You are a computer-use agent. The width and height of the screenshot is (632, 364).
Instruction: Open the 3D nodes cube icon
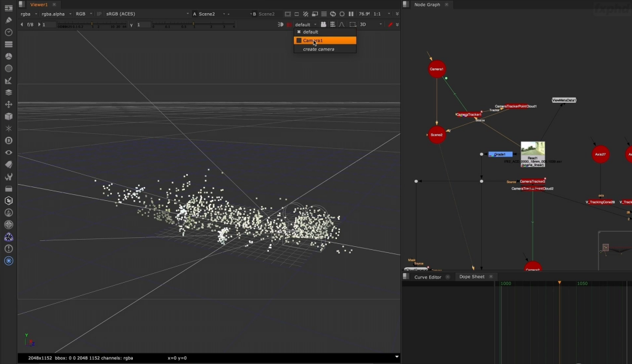[x=8, y=117]
